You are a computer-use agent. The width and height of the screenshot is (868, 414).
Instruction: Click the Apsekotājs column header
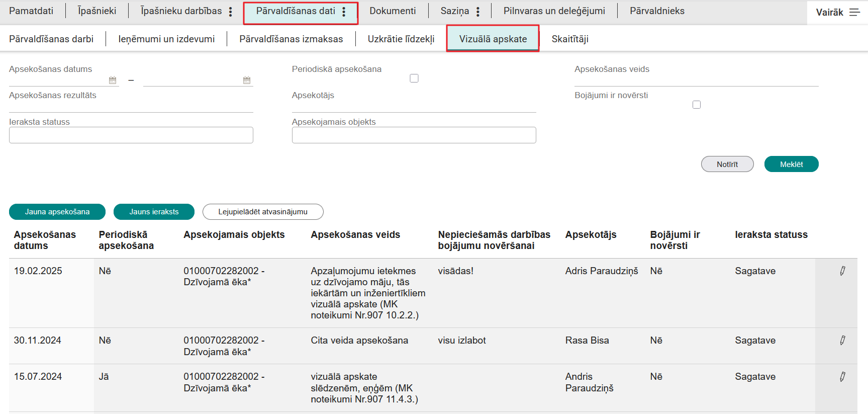pyautogui.click(x=591, y=234)
